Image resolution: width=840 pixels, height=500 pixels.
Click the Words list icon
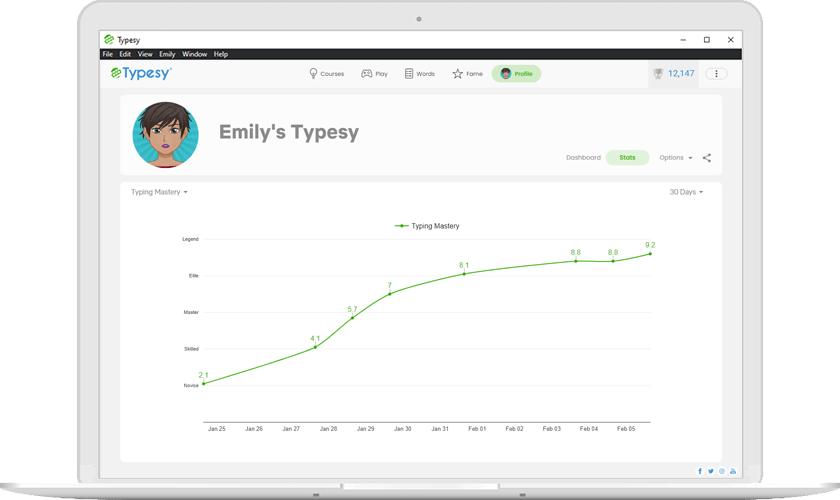409,74
